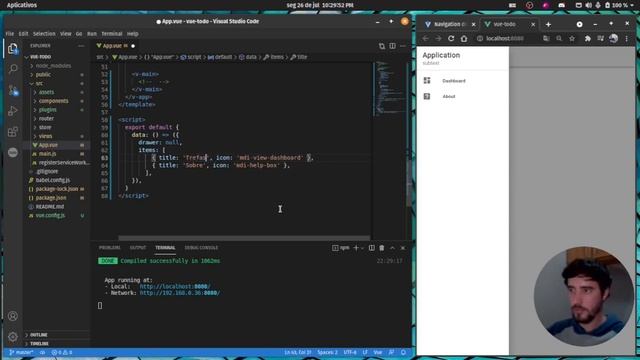Click the new terminal plus icon
The width and height of the screenshot is (640, 360).
pos(356,248)
